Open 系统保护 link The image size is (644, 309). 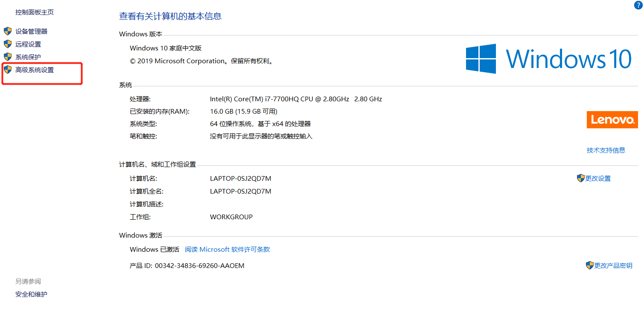point(28,57)
